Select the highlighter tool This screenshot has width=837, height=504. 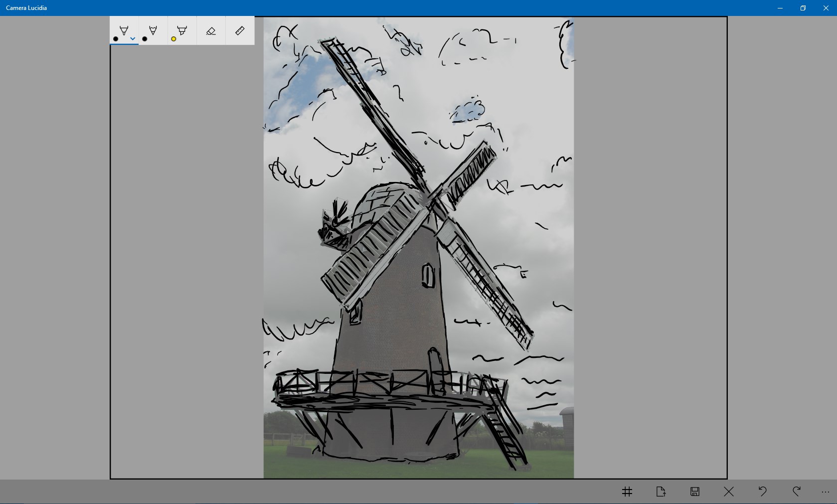pyautogui.click(x=181, y=30)
